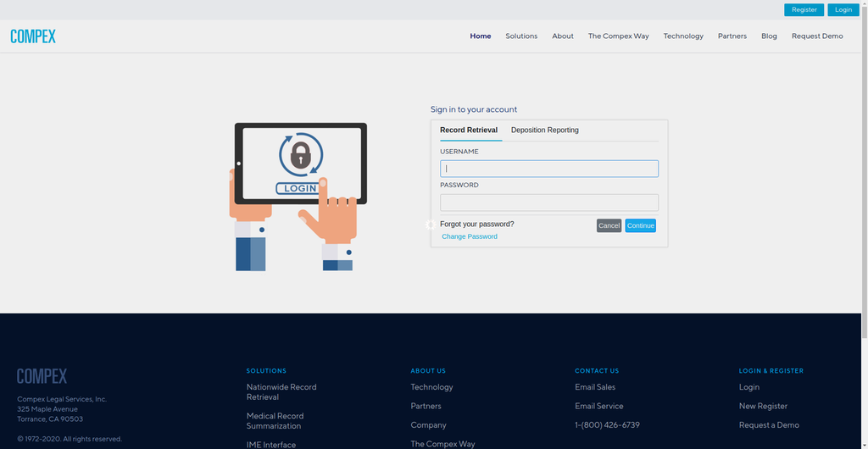Click the Register button at top right

coord(804,10)
